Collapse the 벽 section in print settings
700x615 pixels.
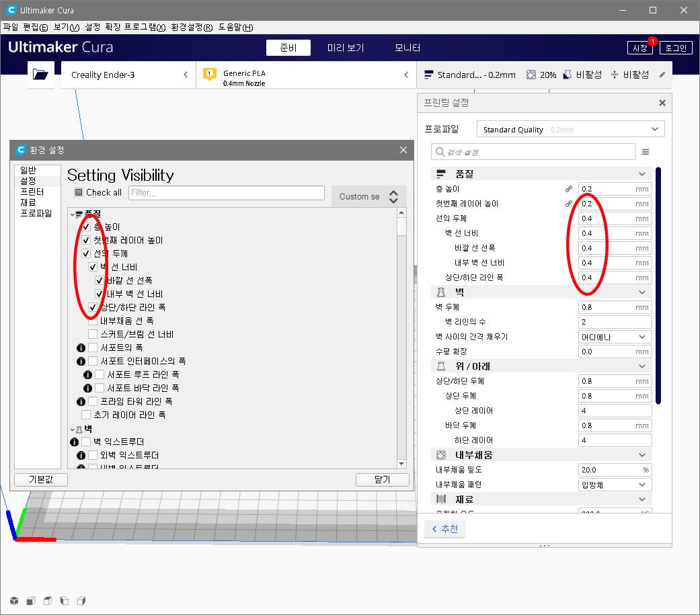point(541,292)
